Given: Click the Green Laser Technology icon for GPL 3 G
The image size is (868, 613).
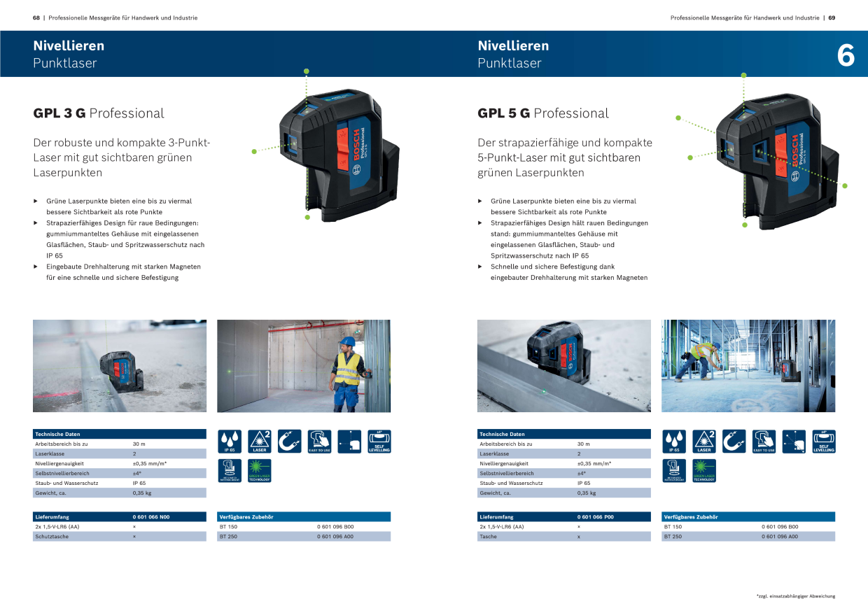Looking at the screenshot, I should point(260,470).
